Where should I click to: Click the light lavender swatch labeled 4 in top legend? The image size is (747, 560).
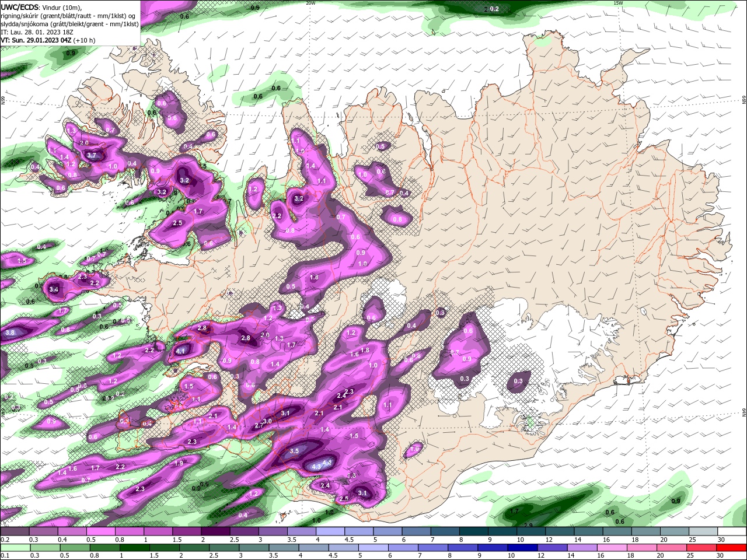click(x=331, y=531)
